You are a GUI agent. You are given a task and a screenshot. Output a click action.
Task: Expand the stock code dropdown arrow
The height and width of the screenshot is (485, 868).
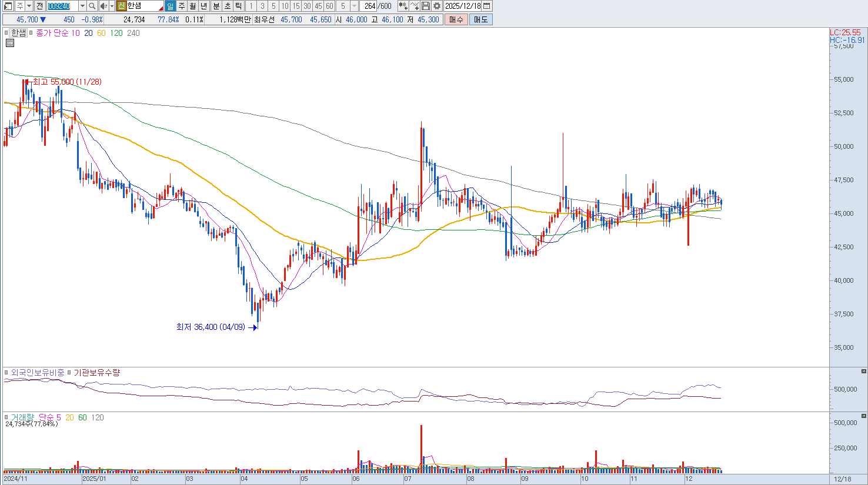point(82,6)
